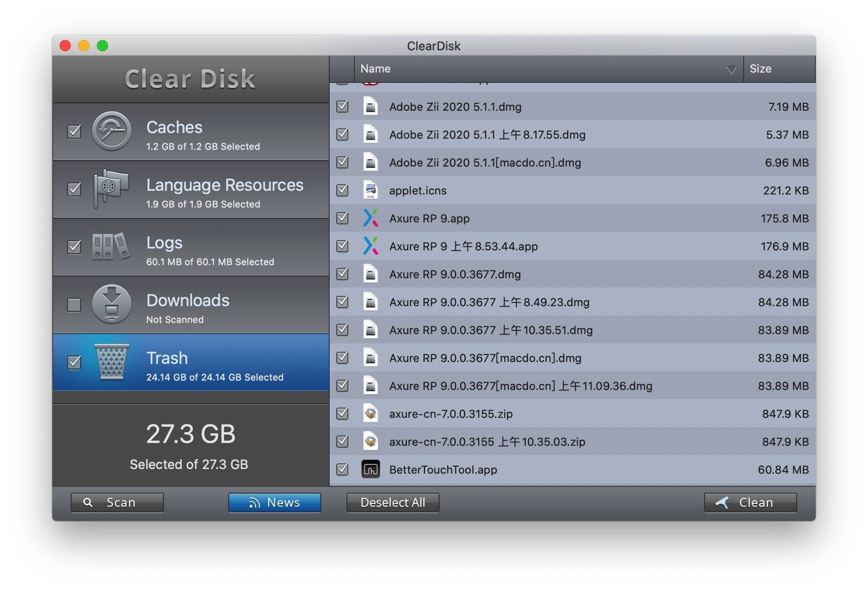The width and height of the screenshot is (868, 590).
Task: Click icon of Axure RP 9 上午8.53.44.app
Action: click(x=370, y=246)
